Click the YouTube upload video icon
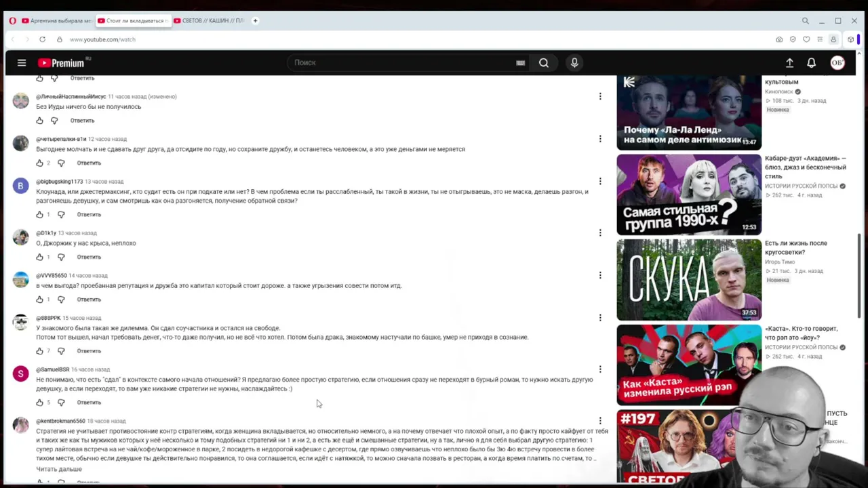Screen dimensions: 868x488 789,63
